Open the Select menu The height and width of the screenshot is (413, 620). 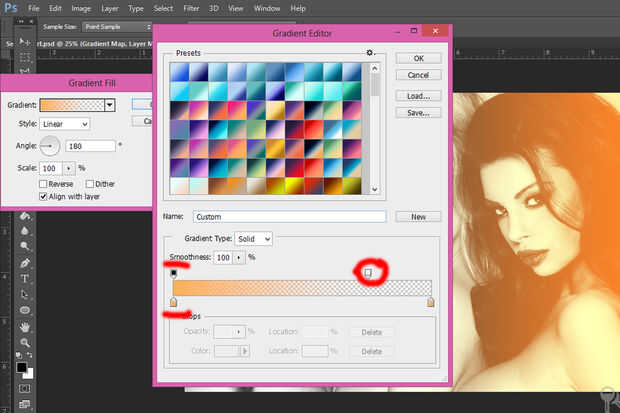163,8
